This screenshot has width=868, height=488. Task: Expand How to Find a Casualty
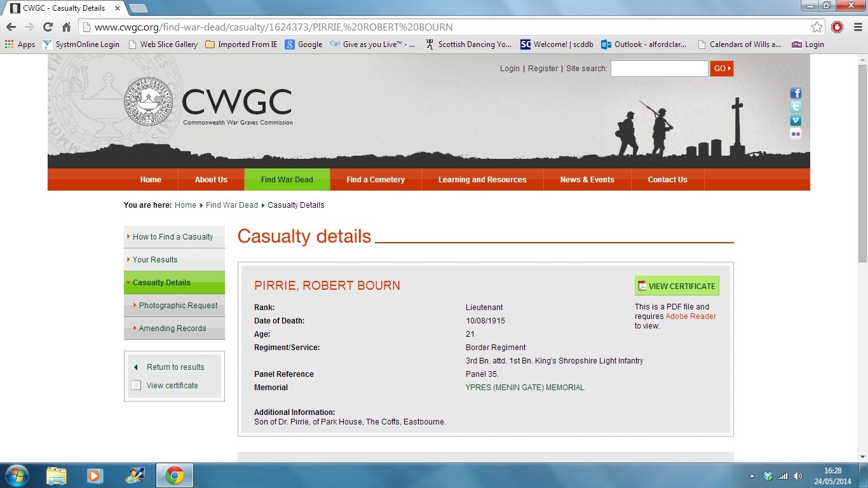(x=173, y=237)
